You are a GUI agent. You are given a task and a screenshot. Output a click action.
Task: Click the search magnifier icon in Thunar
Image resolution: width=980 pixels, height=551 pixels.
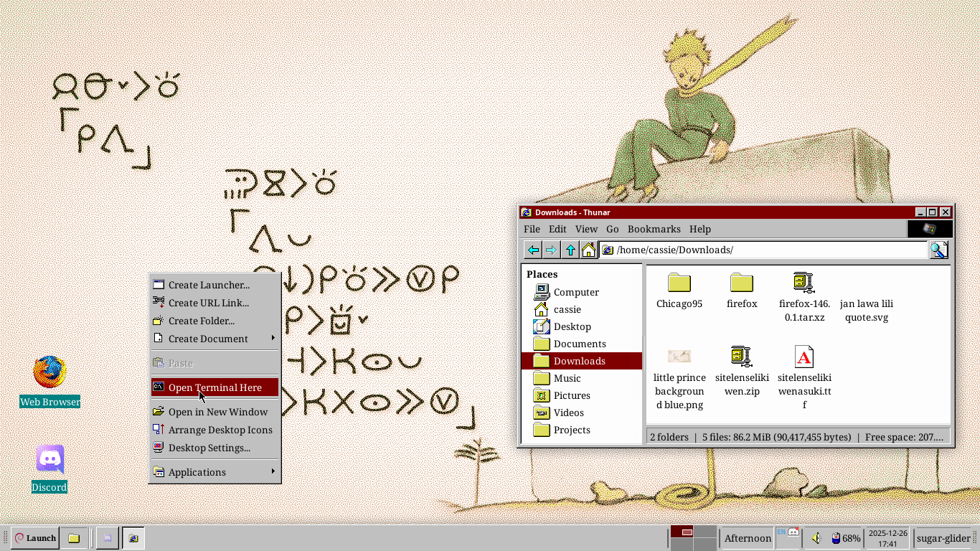(938, 250)
